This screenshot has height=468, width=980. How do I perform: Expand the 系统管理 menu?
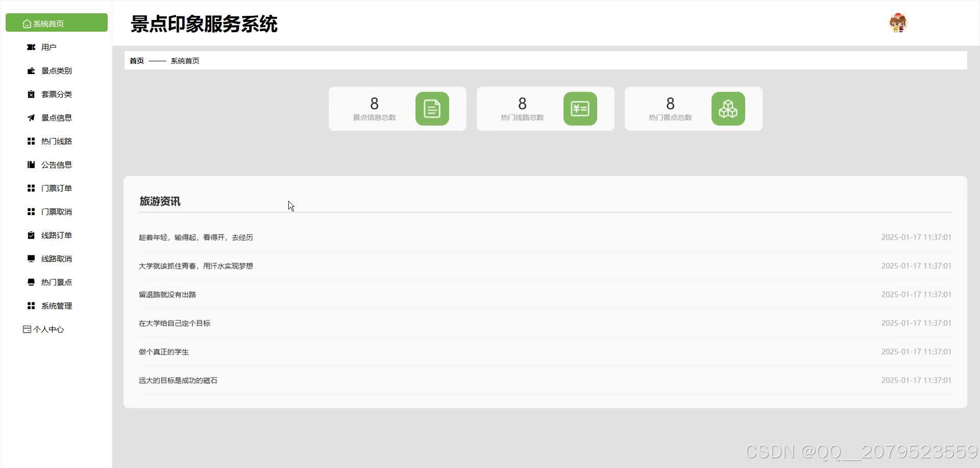click(57, 306)
